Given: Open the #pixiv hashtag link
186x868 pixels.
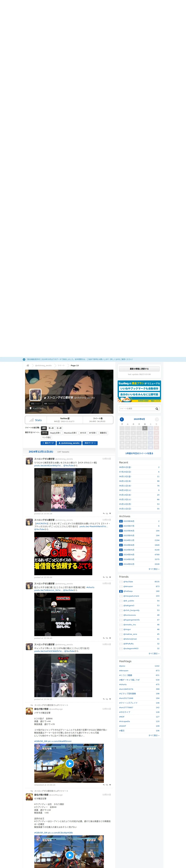Looking at the screenshot, I should tap(122, 666).
